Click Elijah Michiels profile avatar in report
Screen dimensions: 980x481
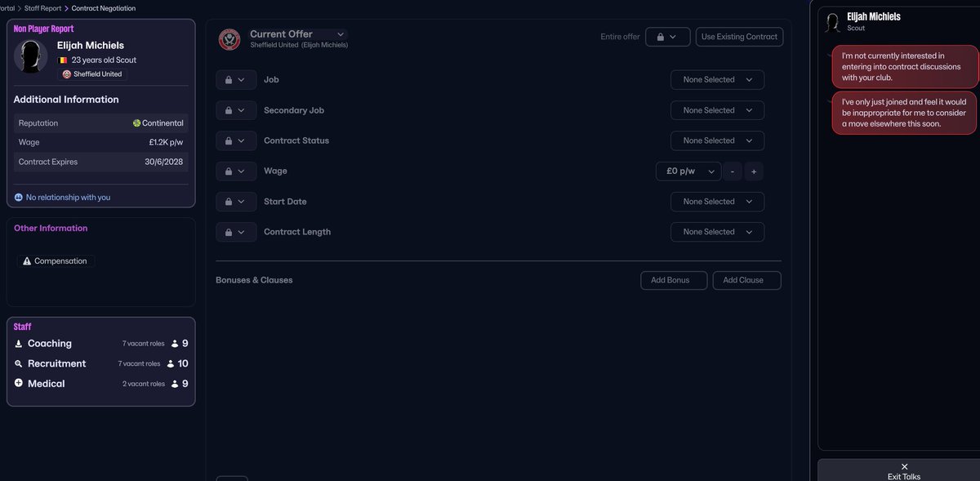point(31,56)
